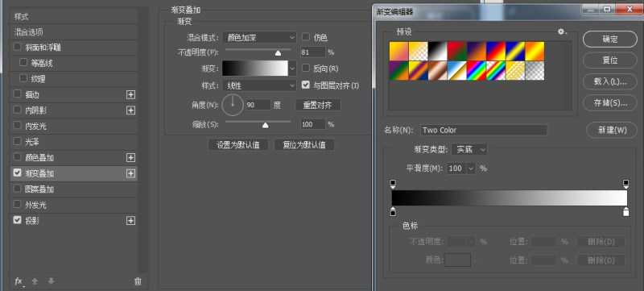Click the 载入(L)... button
Viewport: 644px width, 291px height.
click(x=610, y=81)
